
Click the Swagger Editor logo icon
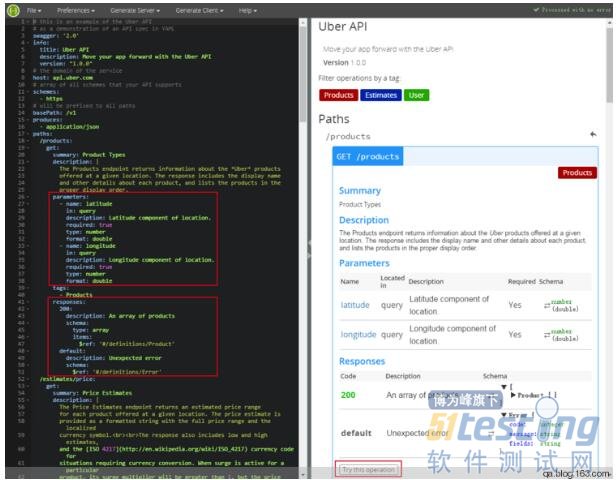tap(13, 11)
